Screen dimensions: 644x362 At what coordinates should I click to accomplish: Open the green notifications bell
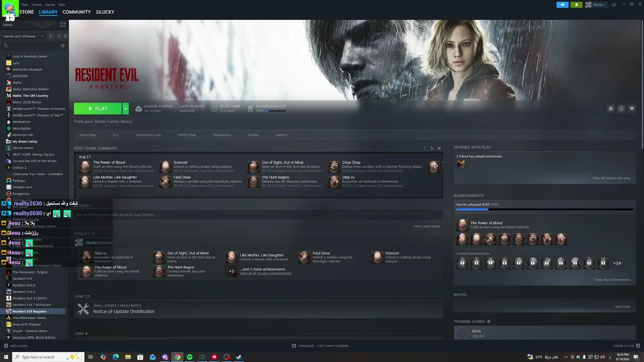tap(577, 5)
